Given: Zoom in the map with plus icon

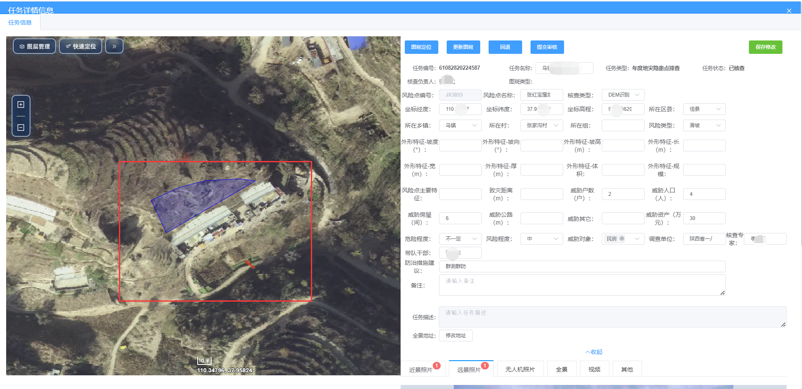Looking at the screenshot, I should [21, 104].
